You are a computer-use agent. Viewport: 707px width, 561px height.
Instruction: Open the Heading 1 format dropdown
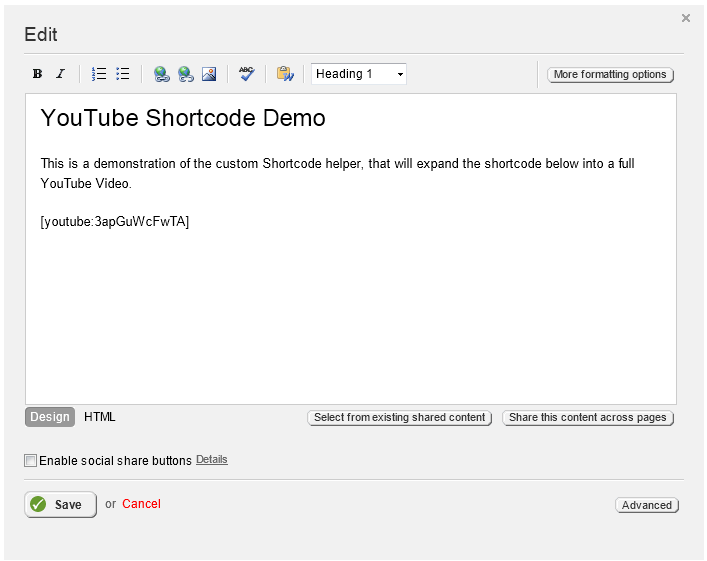pyautogui.click(x=359, y=74)
